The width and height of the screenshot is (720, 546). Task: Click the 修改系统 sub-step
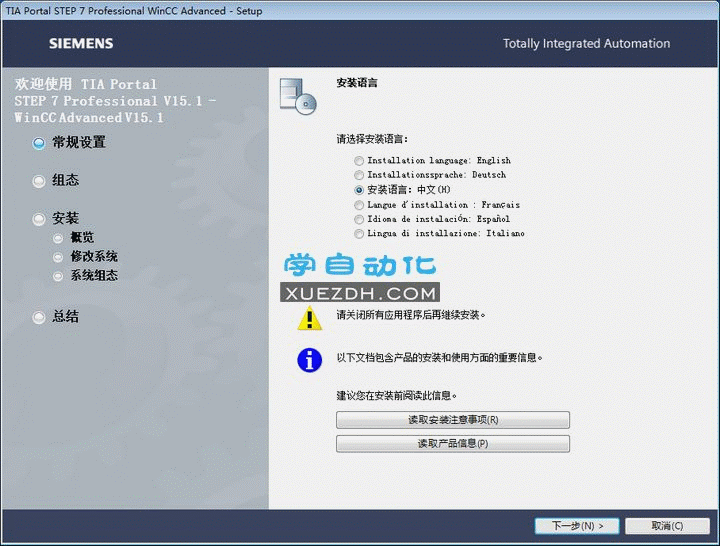click(85, 257)
